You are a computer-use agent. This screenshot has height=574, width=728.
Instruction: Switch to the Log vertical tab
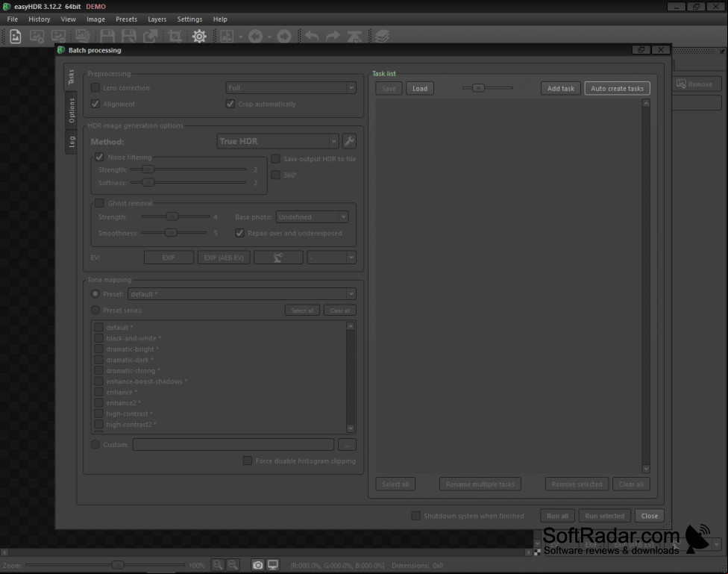click(x=71, y=141)
